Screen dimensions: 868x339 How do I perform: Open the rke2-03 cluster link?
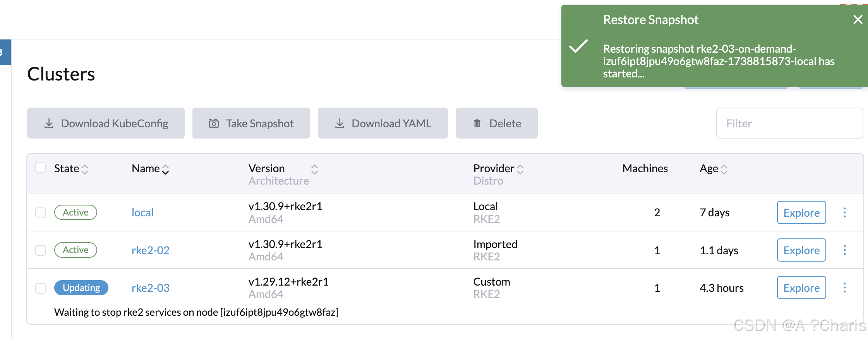[151, 288]
